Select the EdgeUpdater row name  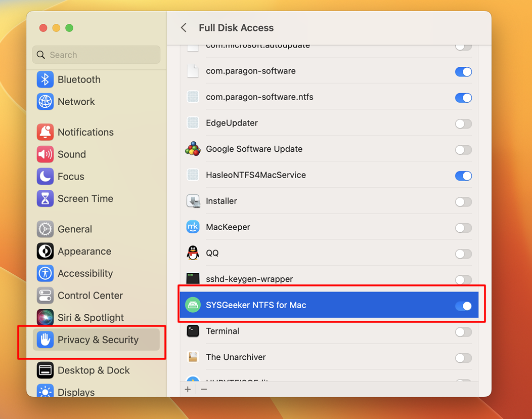click(232, 123)
